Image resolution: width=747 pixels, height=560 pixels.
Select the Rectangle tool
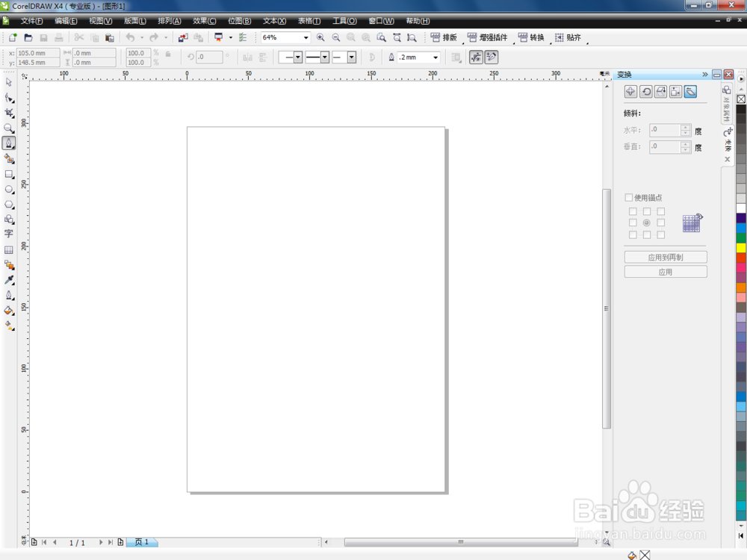9,174
